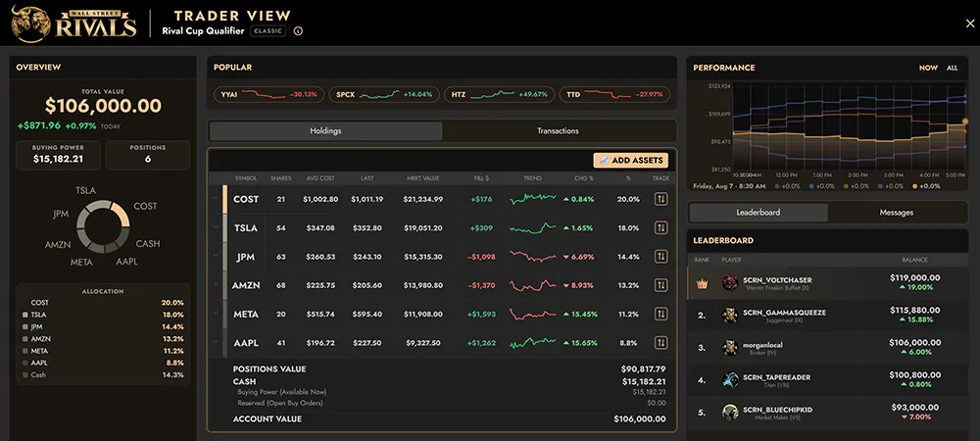Select the SPCX popular stock chip
This screenshot has width=980, height=441.
coord(384,95)
